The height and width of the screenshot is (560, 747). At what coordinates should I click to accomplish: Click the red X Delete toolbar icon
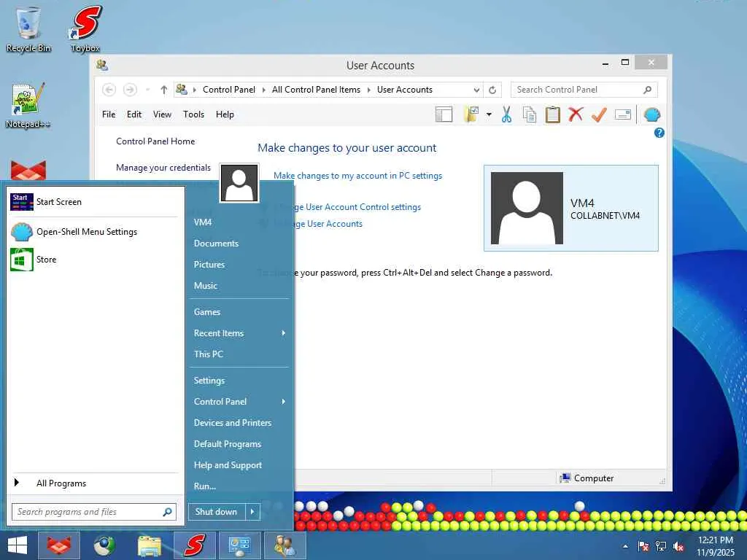[x=576, y=114]
